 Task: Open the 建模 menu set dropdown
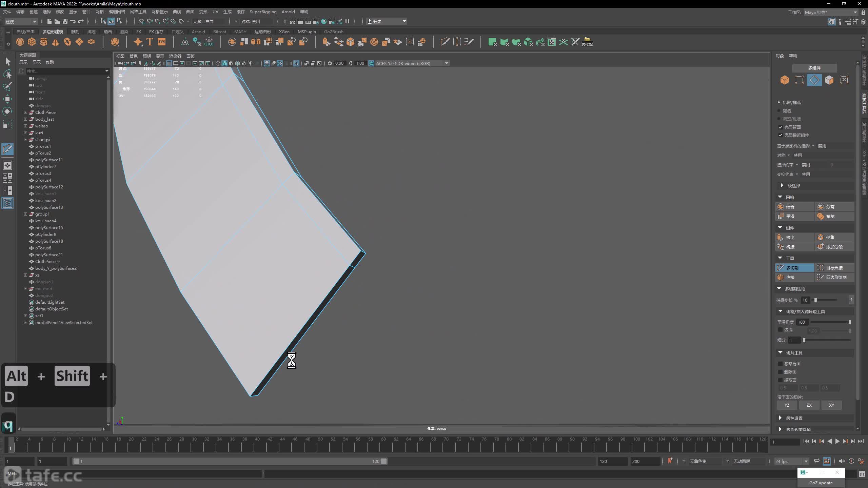[21, 21]
